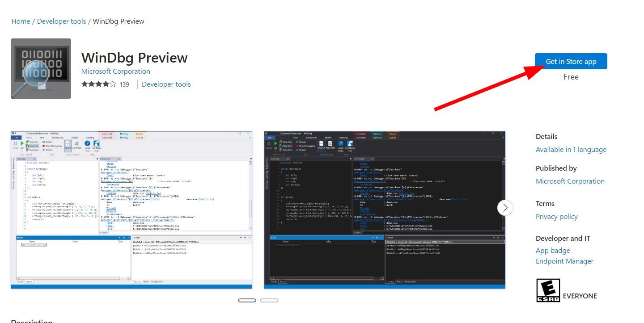This screenshot has width=644, height=323.
Task: Click the ESRB Everyone rating badge
Action: [x=548, y=290]
